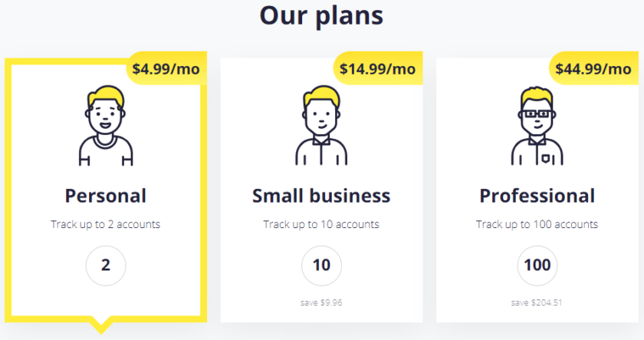Choose the Personal plan title
Image resolution: width=644 pixels, height=340 pixels.
point(106,196)
